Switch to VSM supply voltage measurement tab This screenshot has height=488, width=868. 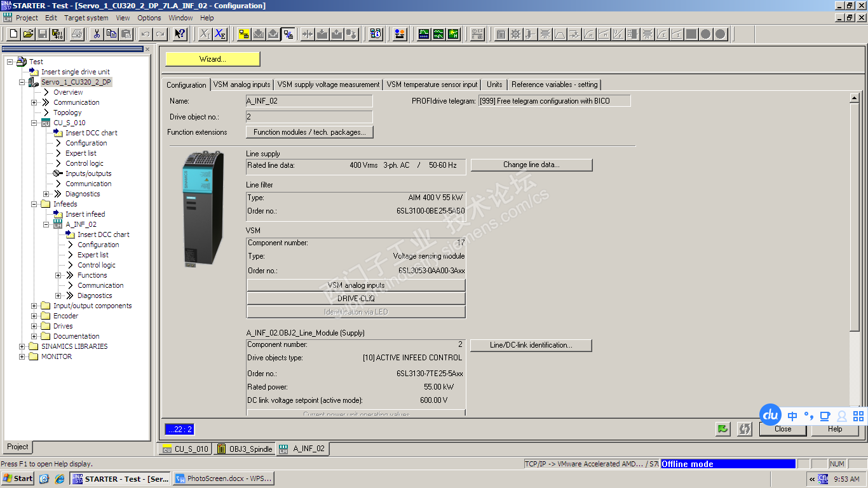pyautogui.click(x=329, y=85)
